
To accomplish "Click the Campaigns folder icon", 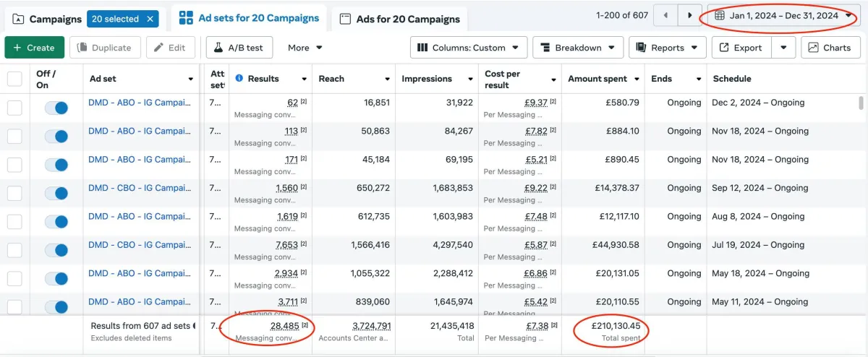I will 17,19.
